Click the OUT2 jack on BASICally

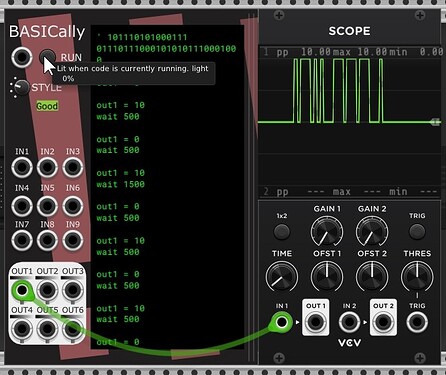pos(47,290)
